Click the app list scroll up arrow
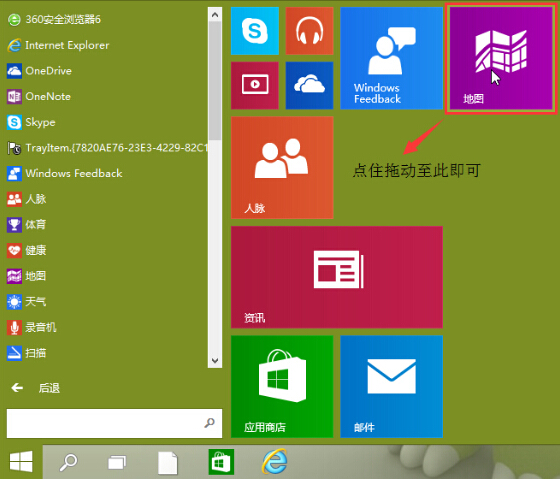This screenshot has height=479, width=560. click(x=215, y=15)
